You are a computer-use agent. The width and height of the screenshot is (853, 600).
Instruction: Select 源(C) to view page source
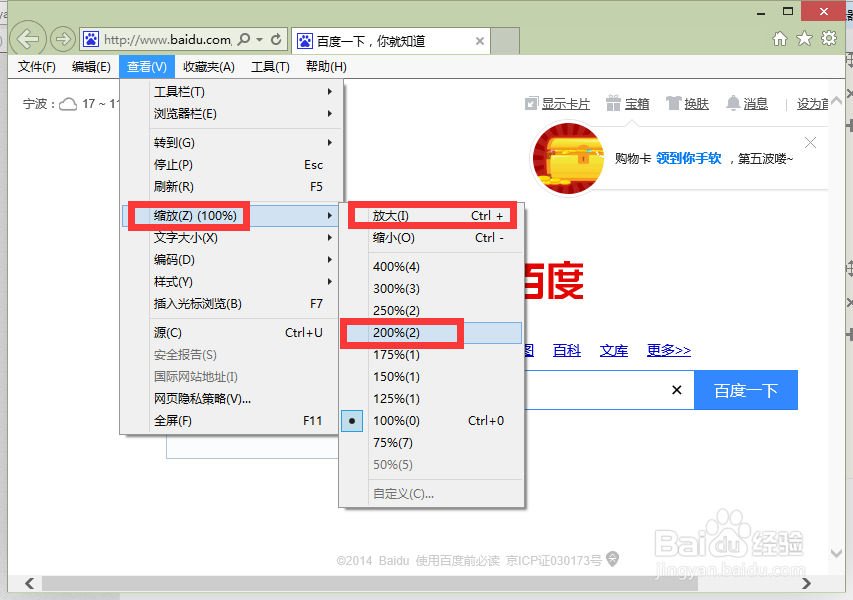coord(233,333)
